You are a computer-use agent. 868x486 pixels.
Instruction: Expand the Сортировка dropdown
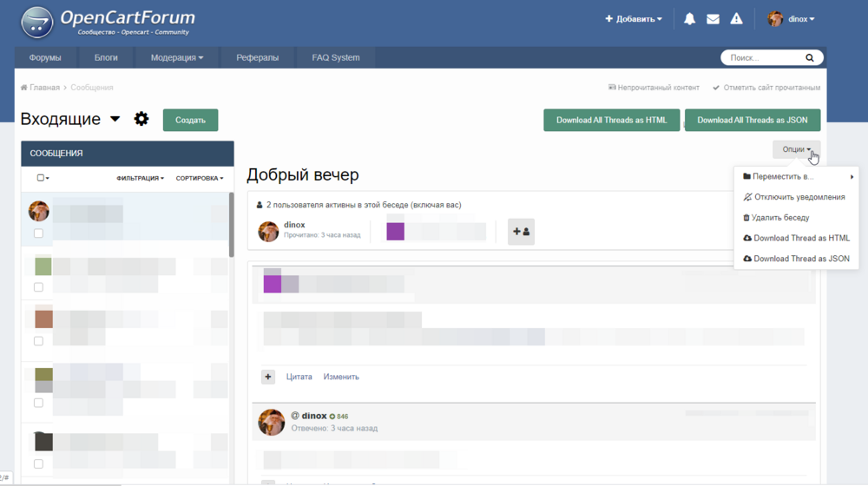point(199,178)
